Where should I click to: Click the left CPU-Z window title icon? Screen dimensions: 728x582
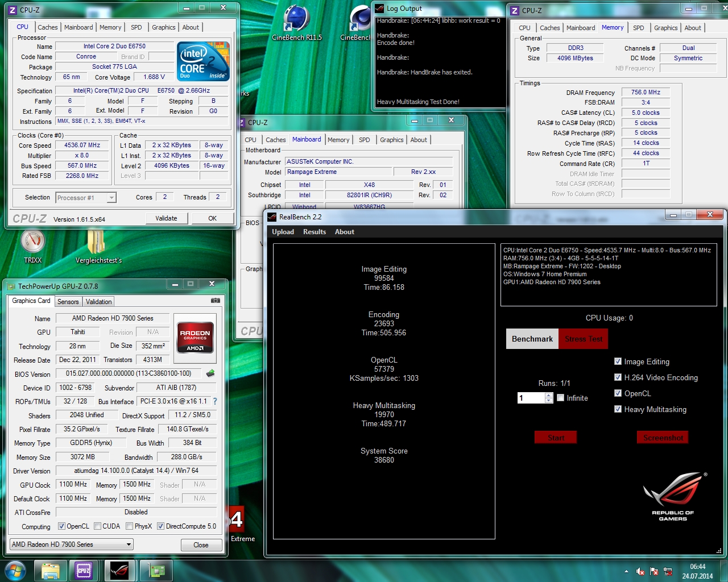click(x=13, y=10)
